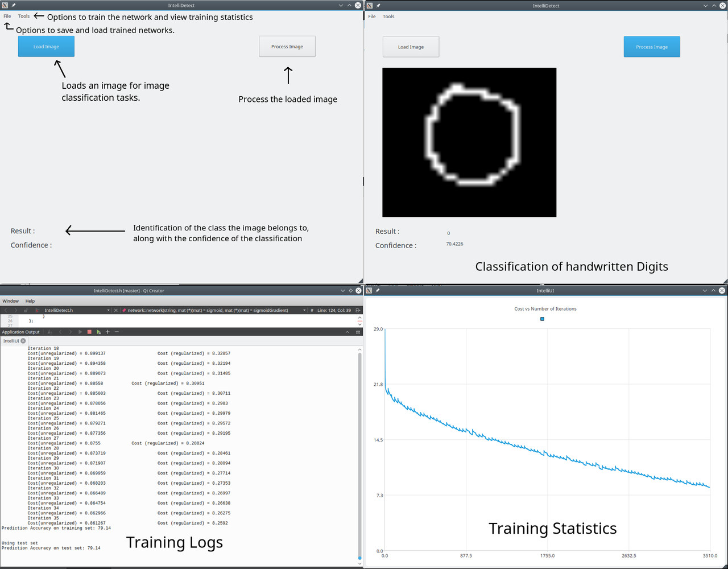Click the scroll up arrow beside code editor
Viewport: 728px width, 569px height.
pyautogui.click(x=359, y=316)
